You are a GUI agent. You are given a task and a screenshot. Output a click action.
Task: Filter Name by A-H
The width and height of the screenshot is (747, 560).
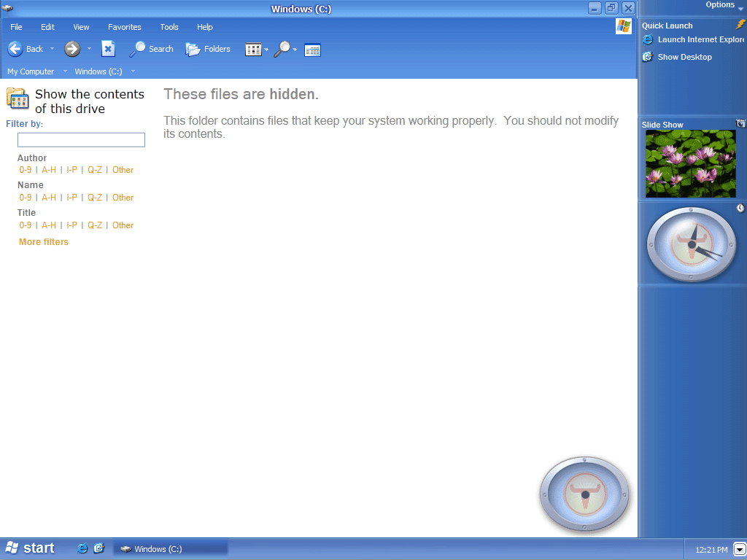click(49, 198)
